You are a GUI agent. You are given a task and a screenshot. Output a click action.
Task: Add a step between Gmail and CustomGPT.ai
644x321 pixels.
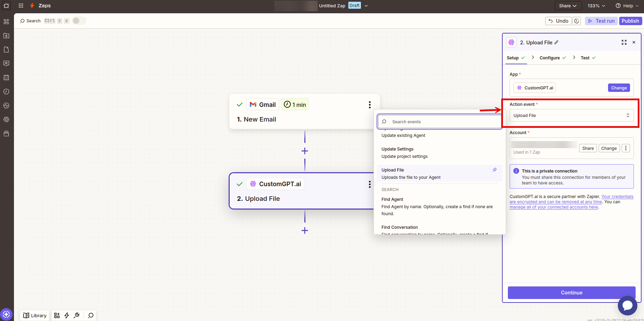pos(305,151)
